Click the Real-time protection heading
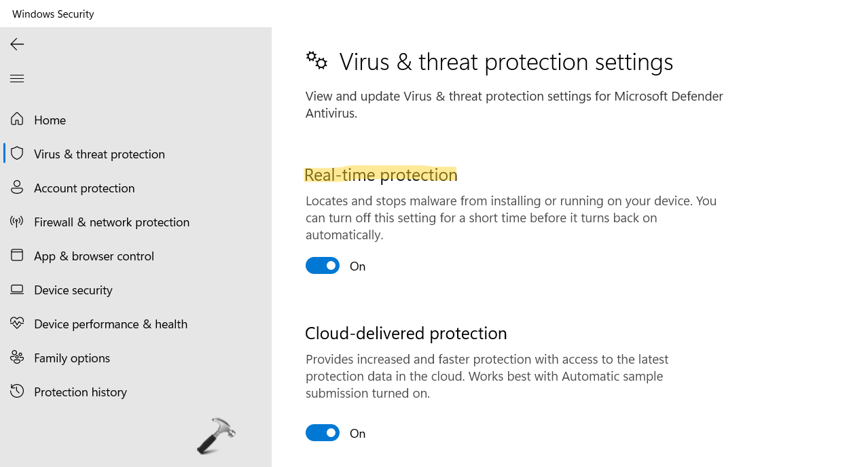The width and height of the screenshot is (868, 467). (x=381, y=175)
